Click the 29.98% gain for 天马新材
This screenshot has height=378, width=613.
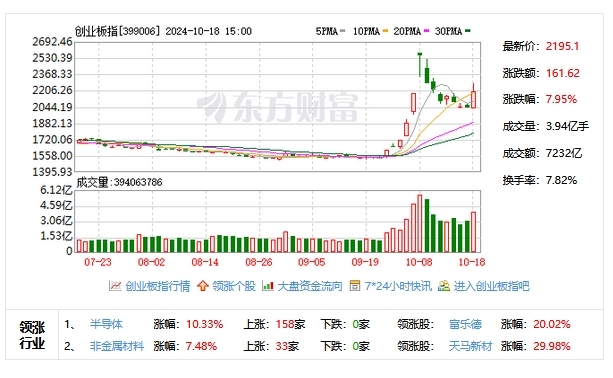click(552, 346)
